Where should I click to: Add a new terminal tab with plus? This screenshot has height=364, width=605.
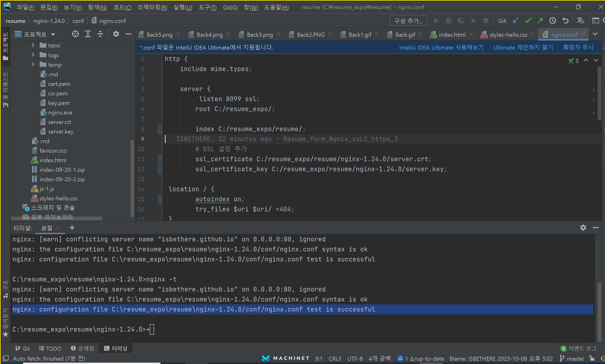click(72, 228)
